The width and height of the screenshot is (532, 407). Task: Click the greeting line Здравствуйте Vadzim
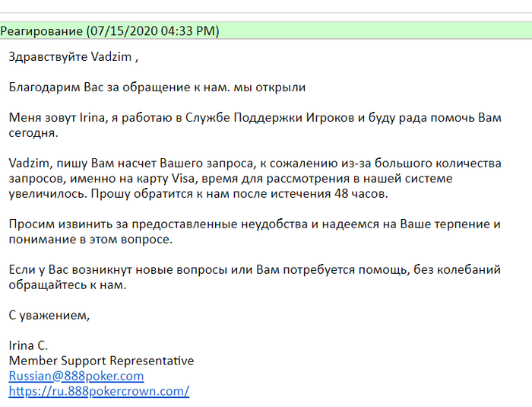tap(73, 56)
